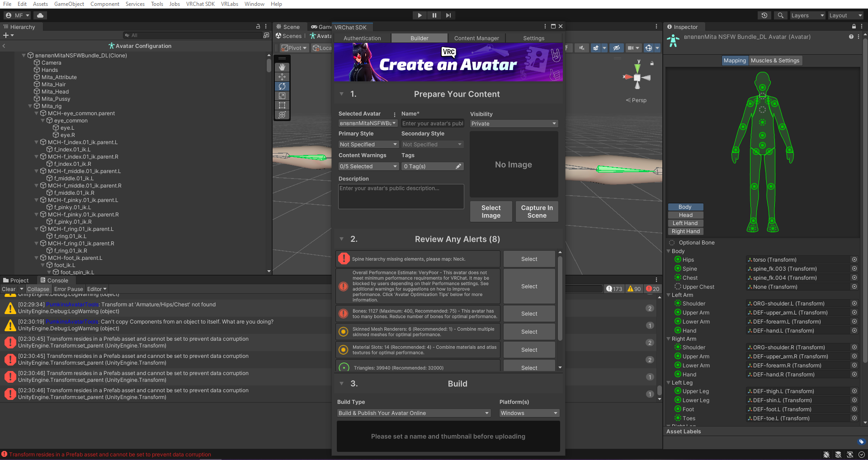Click the Capture In Scene button
Image resolution: width=868 pixels, height=460 pixels.
click(x=537, y=211)
